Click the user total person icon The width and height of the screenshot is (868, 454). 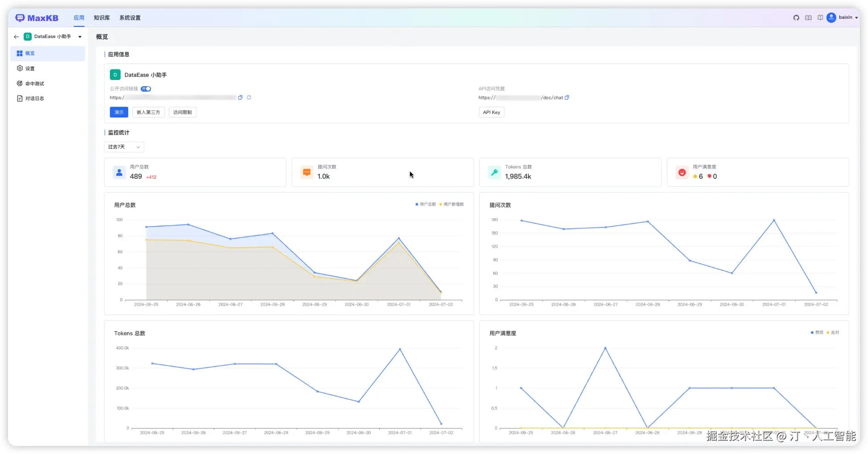click(x=119, y=172)
